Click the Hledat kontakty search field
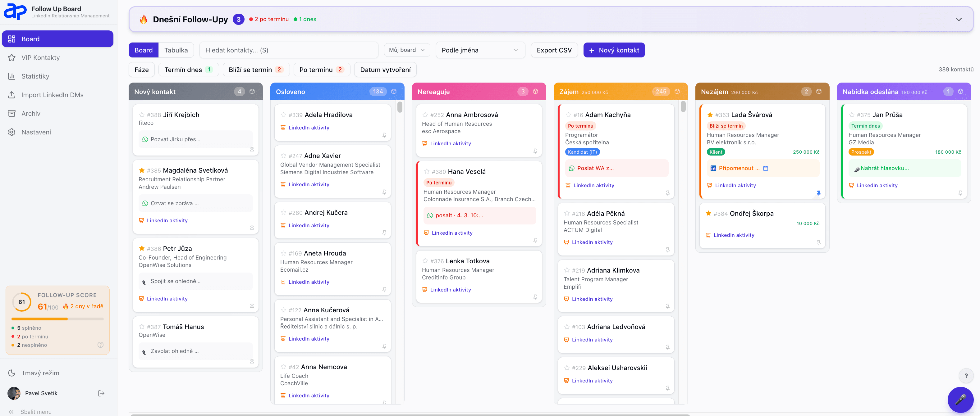The width and height of the screenshot is (980, 416). coord(288,50)
